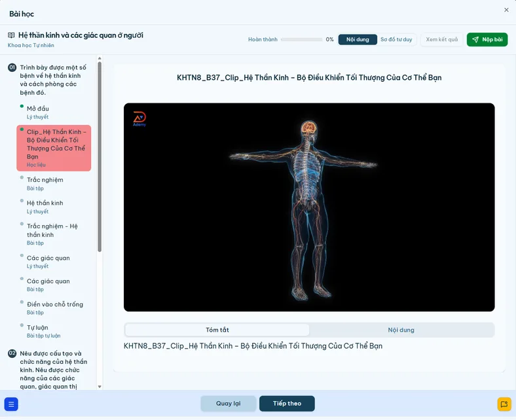Click the Khoa học Tự nhiên link

(x=31, y=45)
